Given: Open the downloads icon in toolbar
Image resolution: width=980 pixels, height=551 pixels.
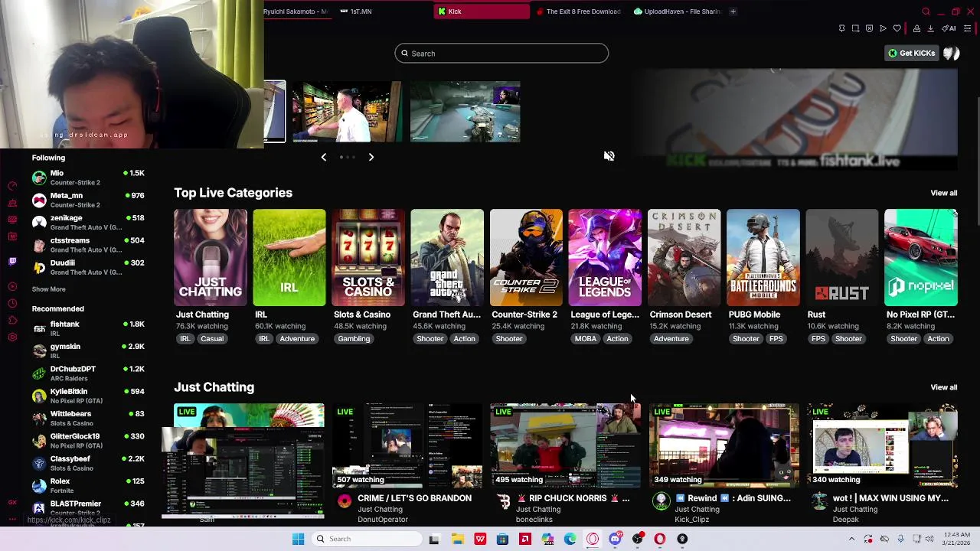Looking at the screenshot, I should [930, 28].
